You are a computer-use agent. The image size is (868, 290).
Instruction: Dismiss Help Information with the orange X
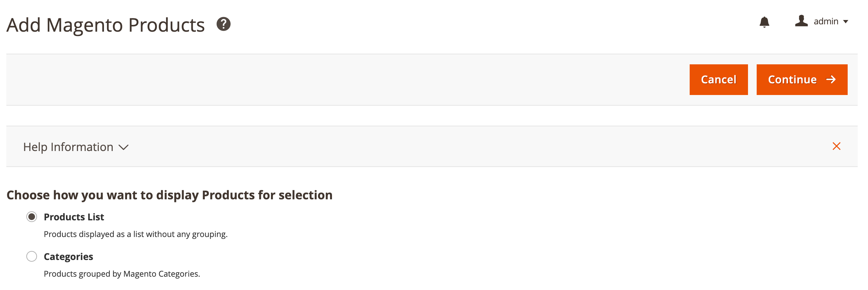point(837,146)
